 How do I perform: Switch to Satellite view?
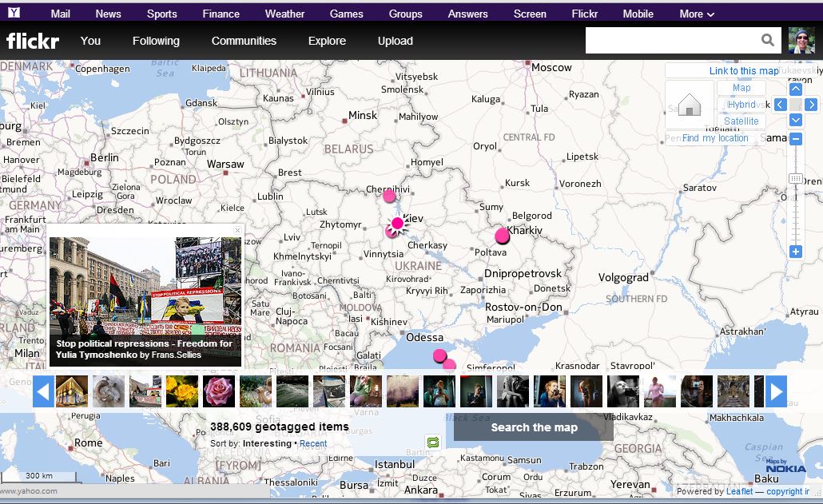(741, 121)
